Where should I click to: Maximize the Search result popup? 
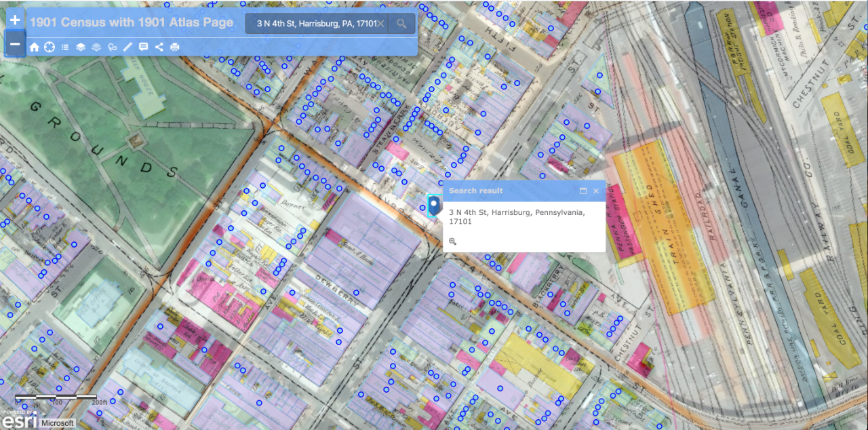point(583,191)
